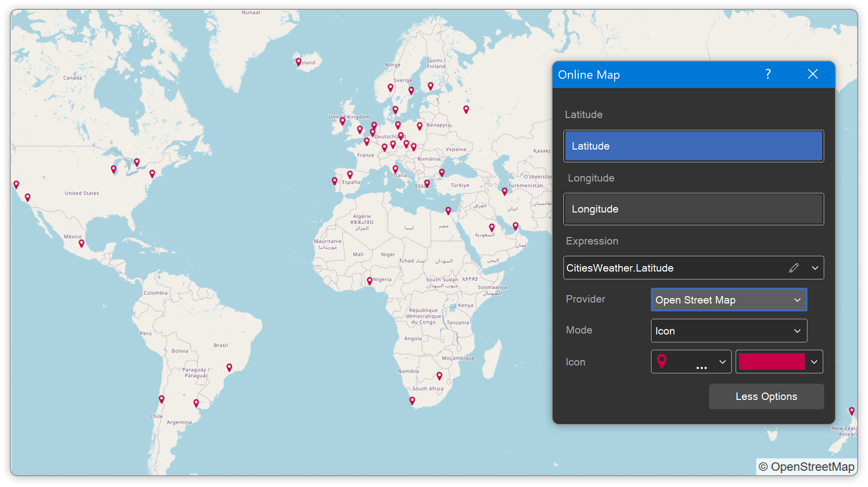Open the Mode dropdown showing Icon

[x=729, y=331]
